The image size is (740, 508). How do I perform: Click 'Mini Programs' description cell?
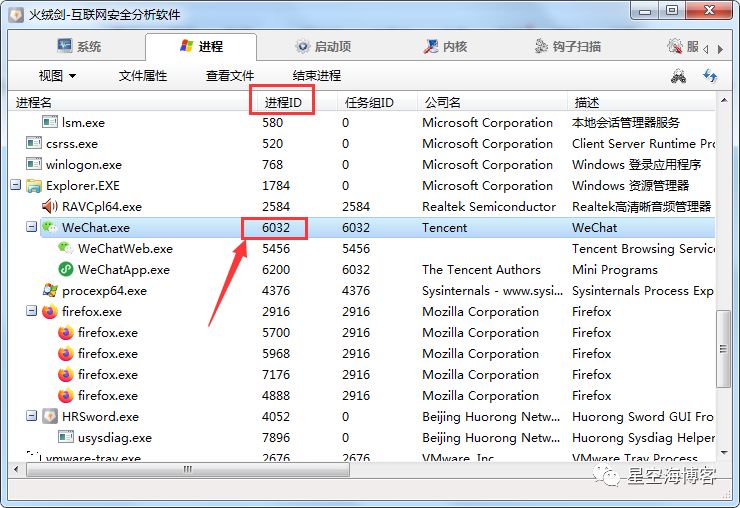point(615,270)
